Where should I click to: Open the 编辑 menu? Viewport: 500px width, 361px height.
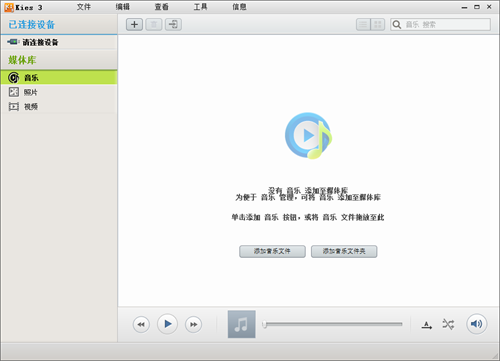(x=123, y=7)
